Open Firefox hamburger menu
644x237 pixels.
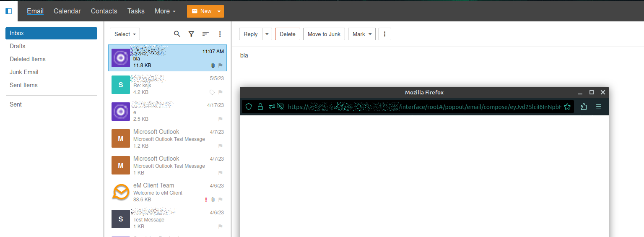click(599, 107)
